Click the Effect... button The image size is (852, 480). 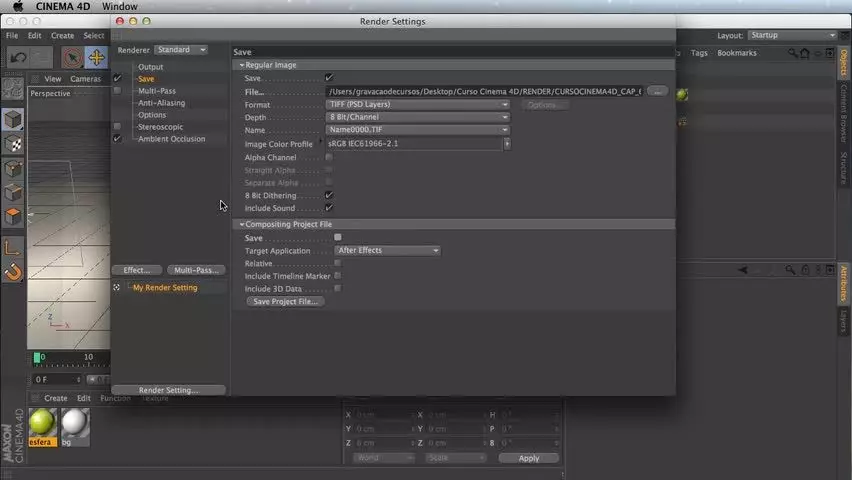(137, 270)
